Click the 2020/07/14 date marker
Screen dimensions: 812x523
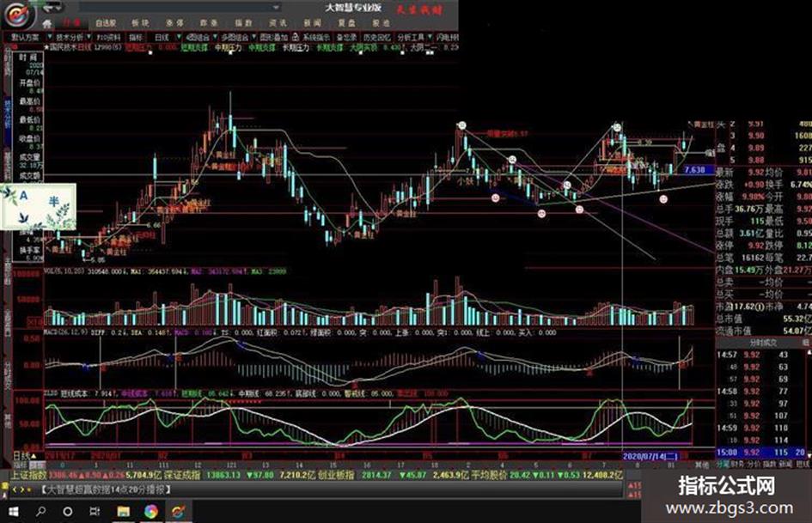pyautogui.click(x=650, y=456)
